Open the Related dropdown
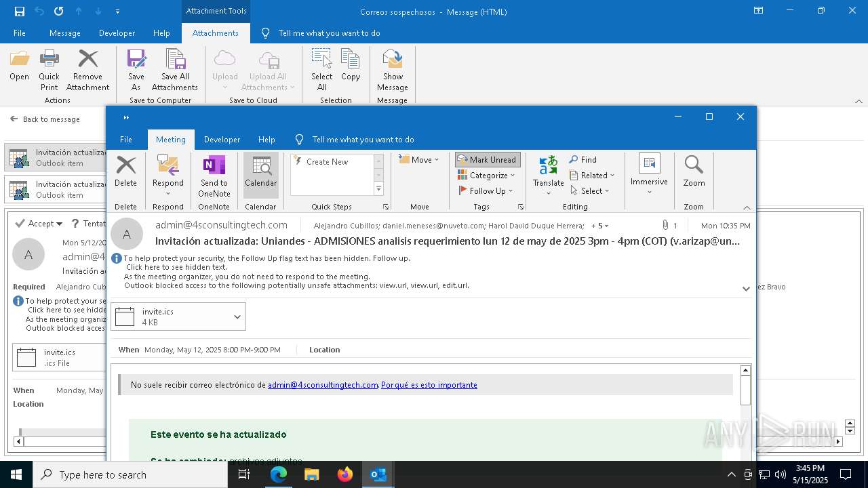 pos(593,176)
